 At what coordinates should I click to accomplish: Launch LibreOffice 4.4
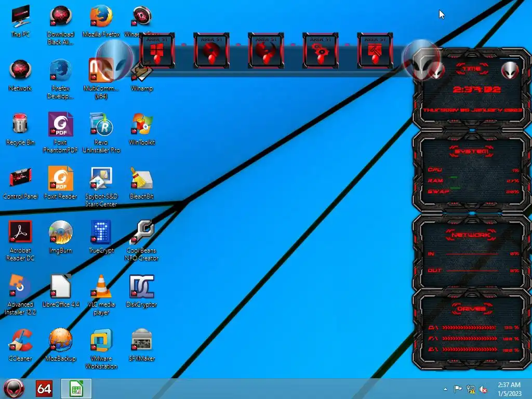pos(60,291)
